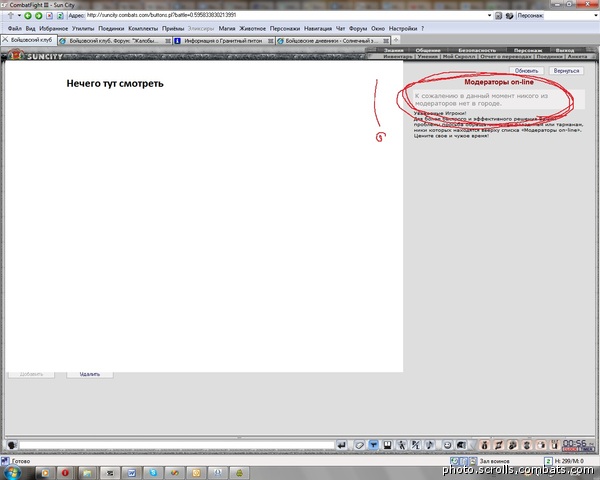Click the music note sound icon
The width and height of the screenshot is (600, 480).
coord(430,445)
